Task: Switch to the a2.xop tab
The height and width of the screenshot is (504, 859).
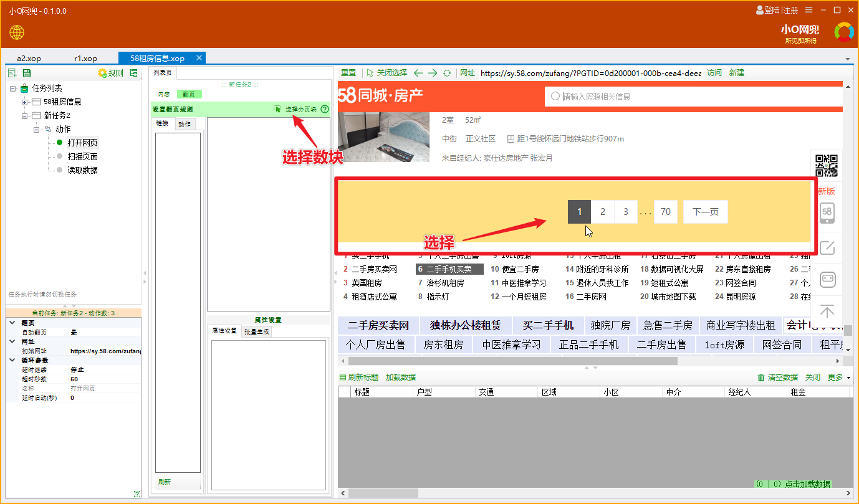Action: [x=29, y=58]
